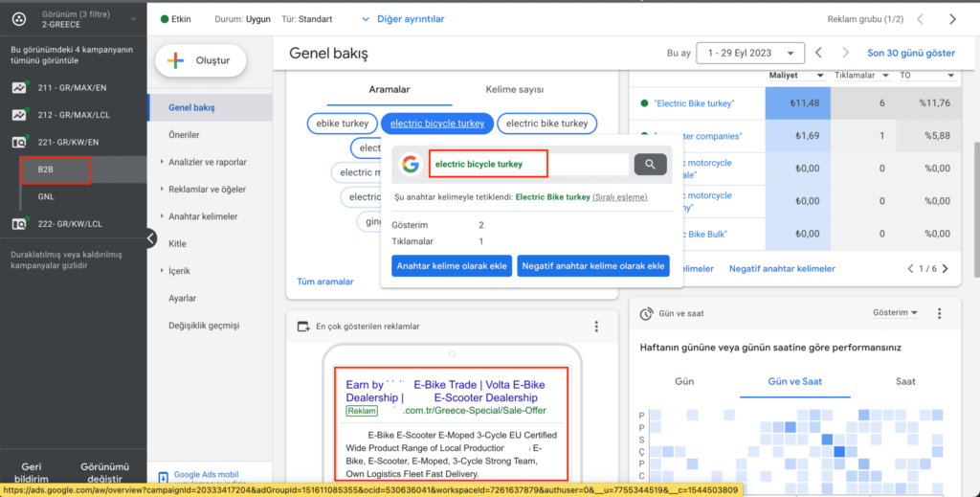Click the Google logo in the popup
Viewport: 980px width, 497px height.
pos(410,165)
